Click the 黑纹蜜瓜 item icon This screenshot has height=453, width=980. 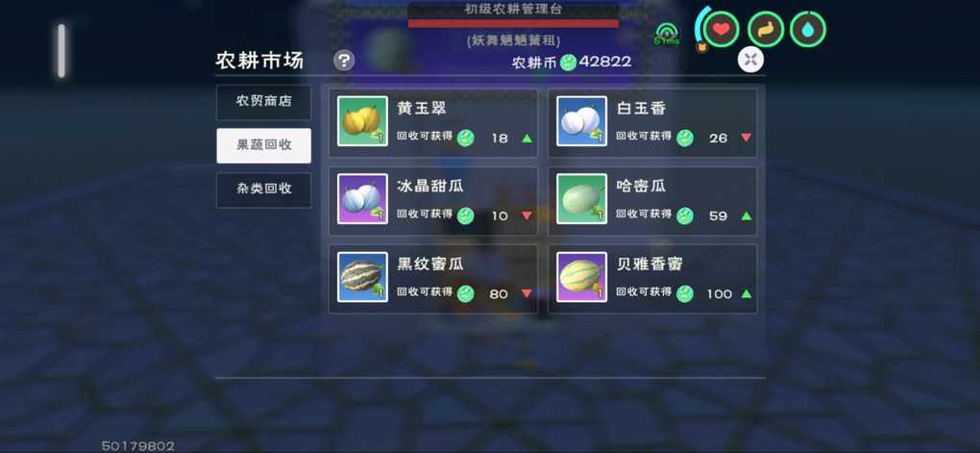coord(362,277)
